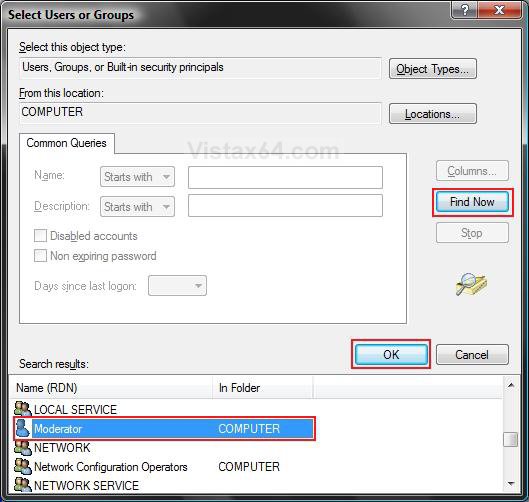
Task: Enable the Non expiring password checkbox
Action: coord(40,256)
